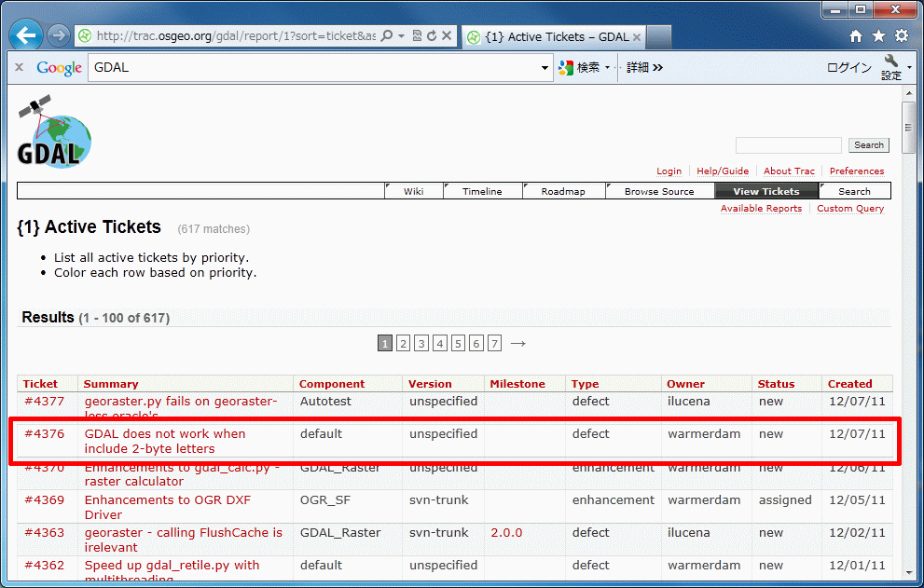Click the browser Back arrow button

coord(26,36)
